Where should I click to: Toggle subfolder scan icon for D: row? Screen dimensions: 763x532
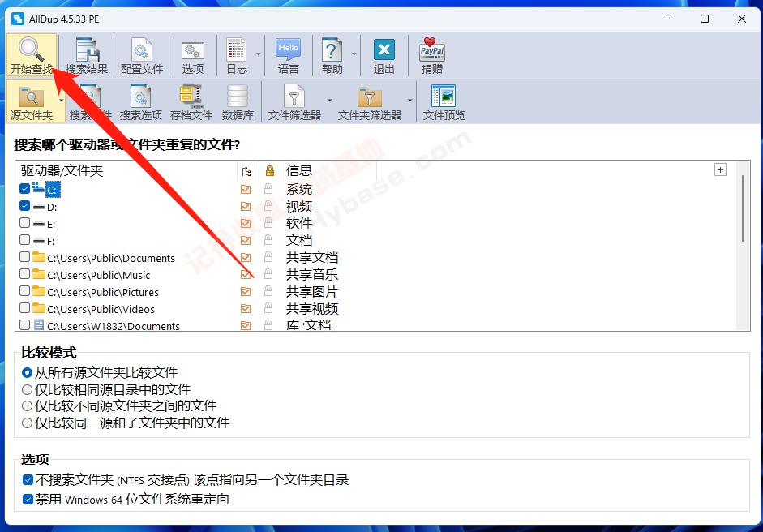point(246,206)
